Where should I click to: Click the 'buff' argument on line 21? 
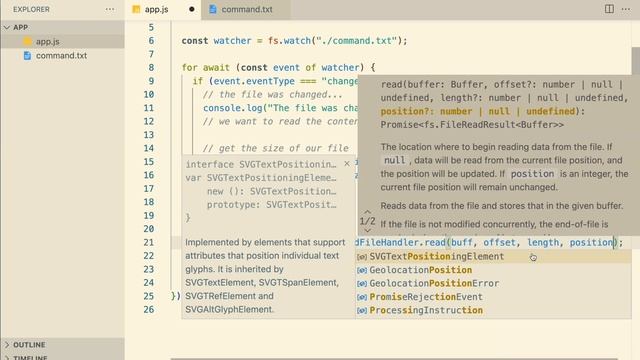pos(462,242)
